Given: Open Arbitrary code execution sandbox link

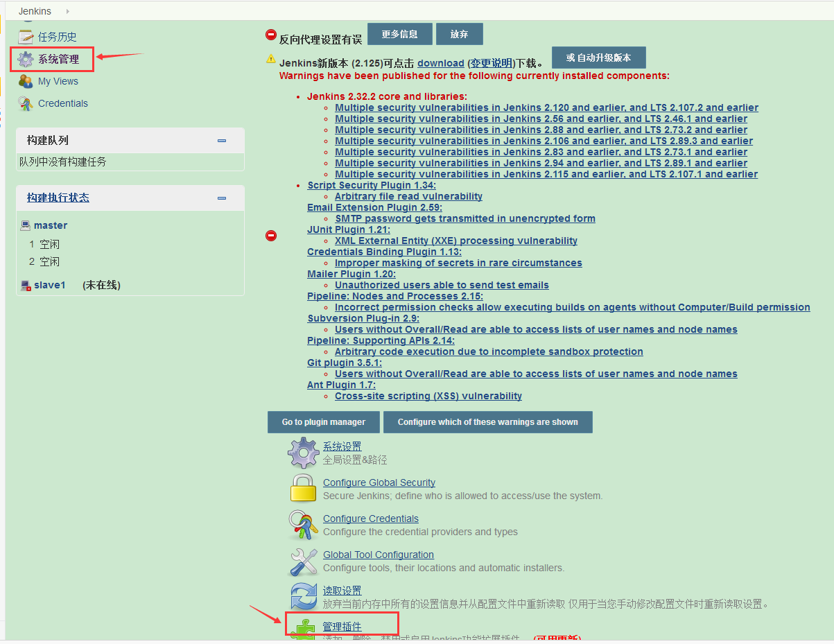Looking at the screenshot, I should click(x=489, y=351).
